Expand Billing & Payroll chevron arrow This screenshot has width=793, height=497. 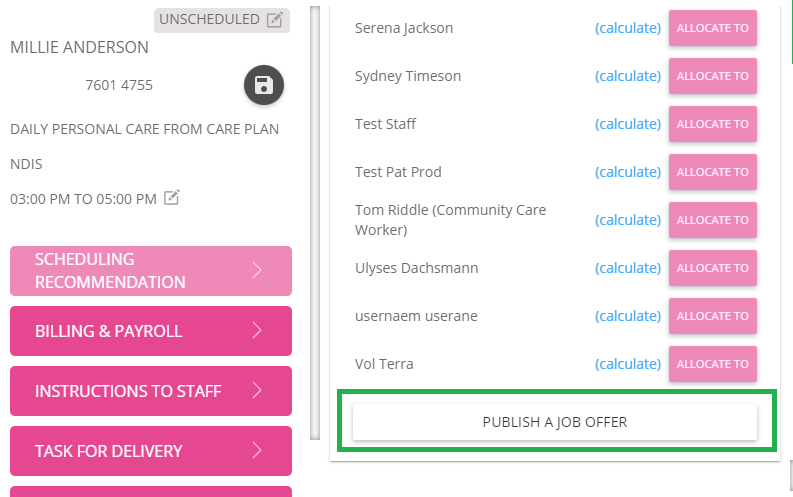[x=257, y=330]
